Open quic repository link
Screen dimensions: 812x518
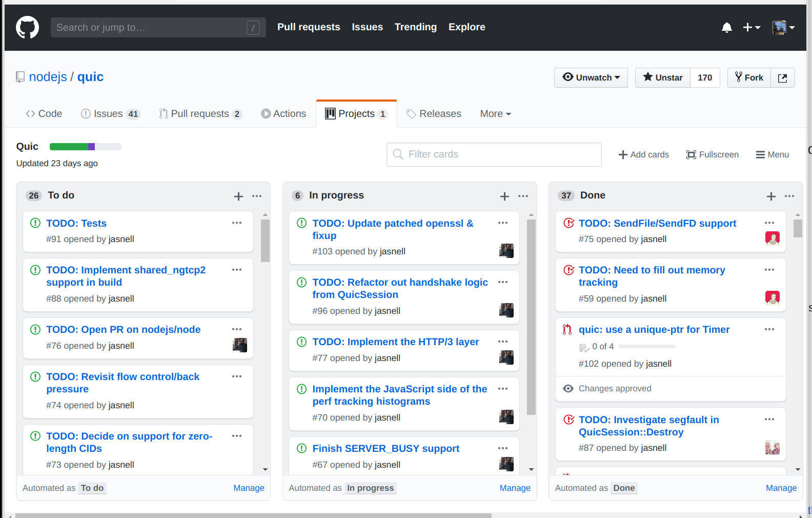[90, 77]
